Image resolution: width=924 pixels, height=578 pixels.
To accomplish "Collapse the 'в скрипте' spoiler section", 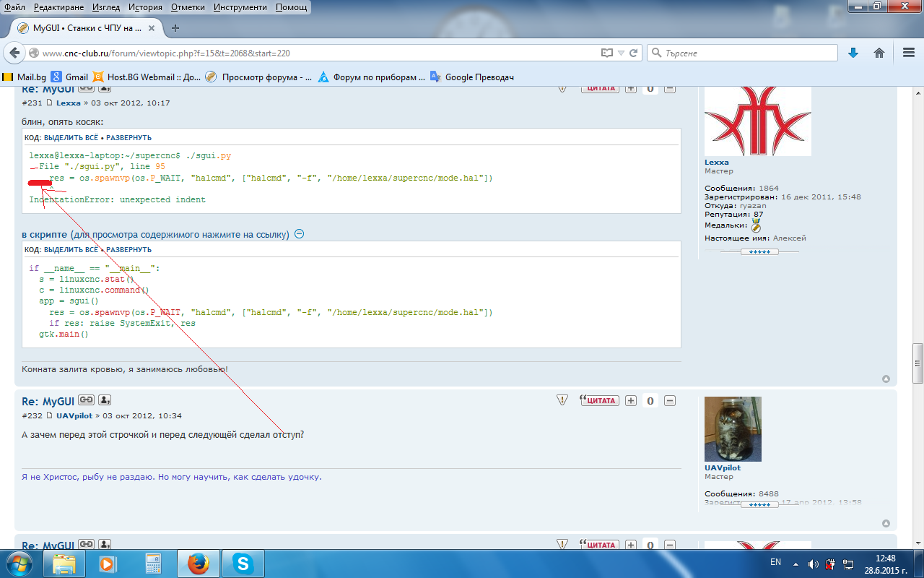I will click(300, 234).
